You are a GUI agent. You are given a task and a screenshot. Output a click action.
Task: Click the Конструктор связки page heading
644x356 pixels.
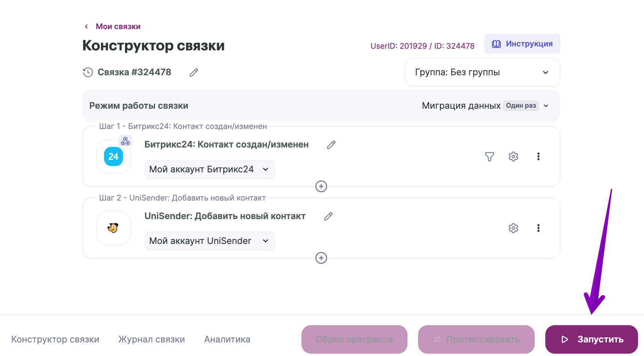(153, 45)
